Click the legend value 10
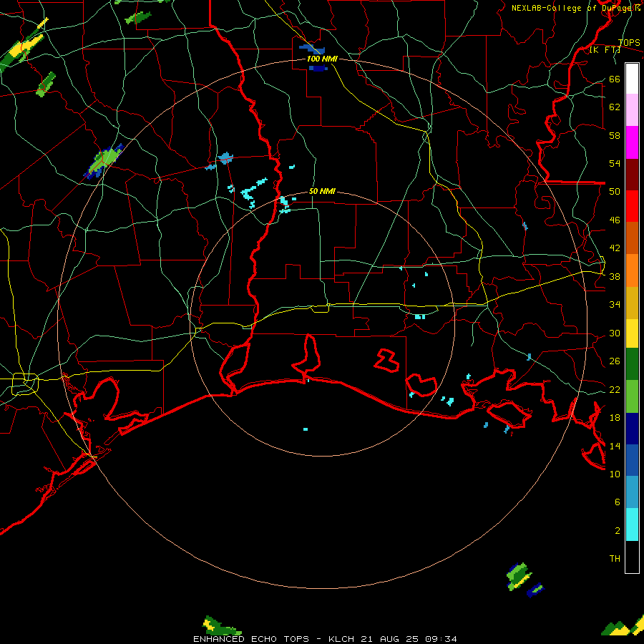Image resolution: width=644 pixels, height=644 pixels. pyautogui.click(x=615, y=474)
